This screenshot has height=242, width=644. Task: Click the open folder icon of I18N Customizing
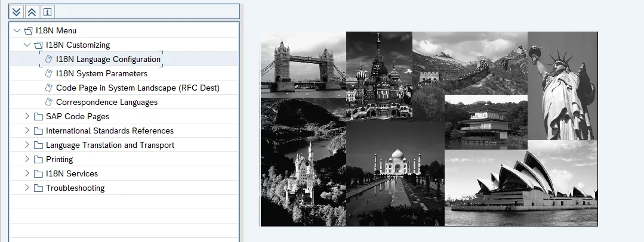[x=38, y=45]
